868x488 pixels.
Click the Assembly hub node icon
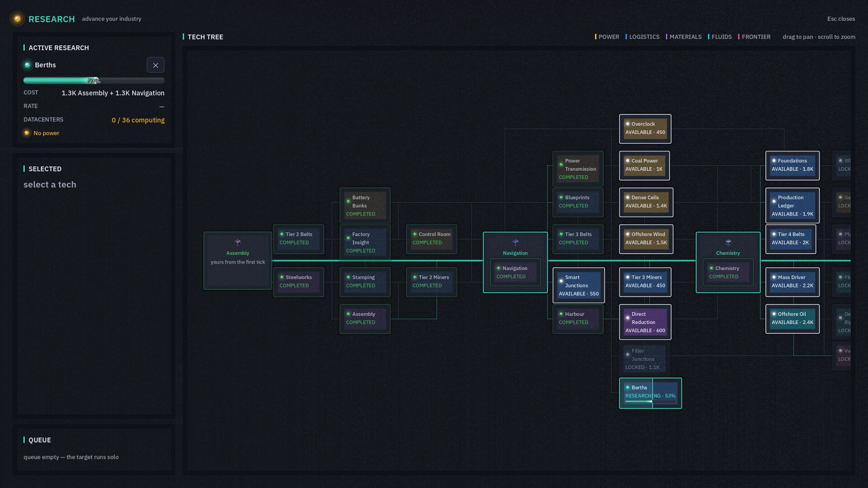coord(238,243)
